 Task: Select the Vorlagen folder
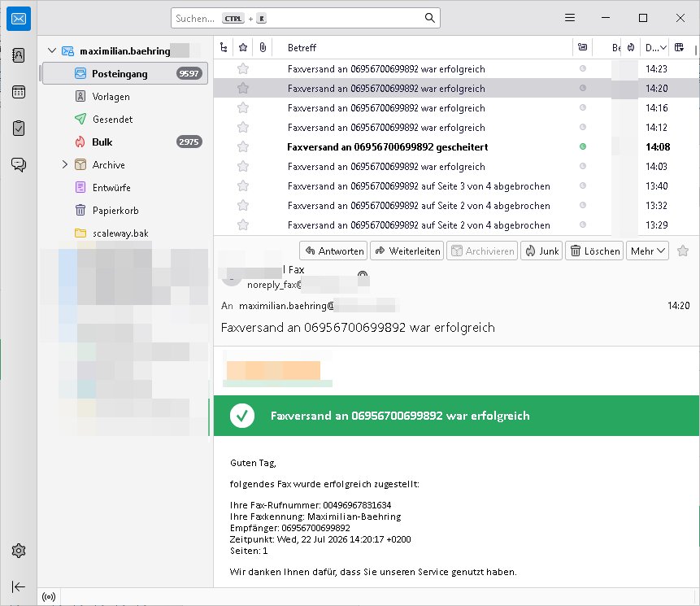tap(125, 97)
